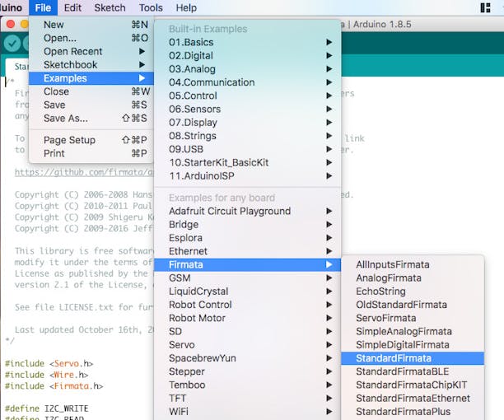Choose Close from the File menu
504x420 pixels.
(91, 91)
